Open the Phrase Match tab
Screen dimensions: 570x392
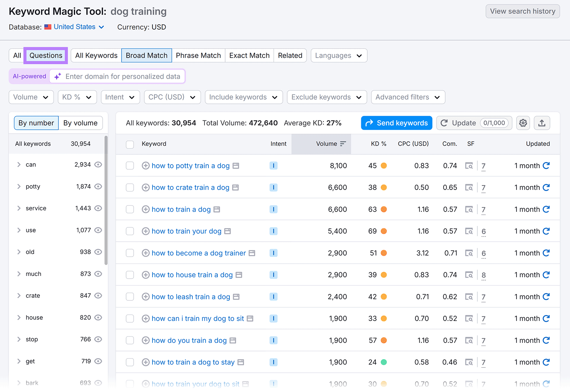coord(198,55)
